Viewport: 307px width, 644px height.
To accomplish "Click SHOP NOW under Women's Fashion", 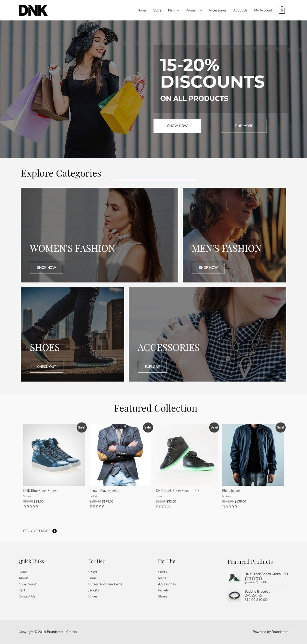I will click(46, 268).
